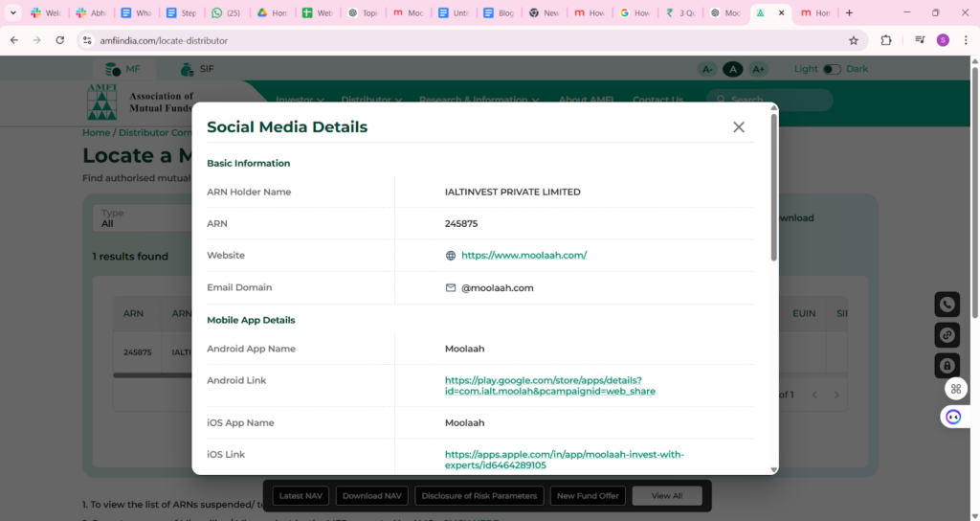The height and width of the screenshot is (521, 980).
Task: Click the @moolaah.com email domain text
Action: [x=498, y=287]
